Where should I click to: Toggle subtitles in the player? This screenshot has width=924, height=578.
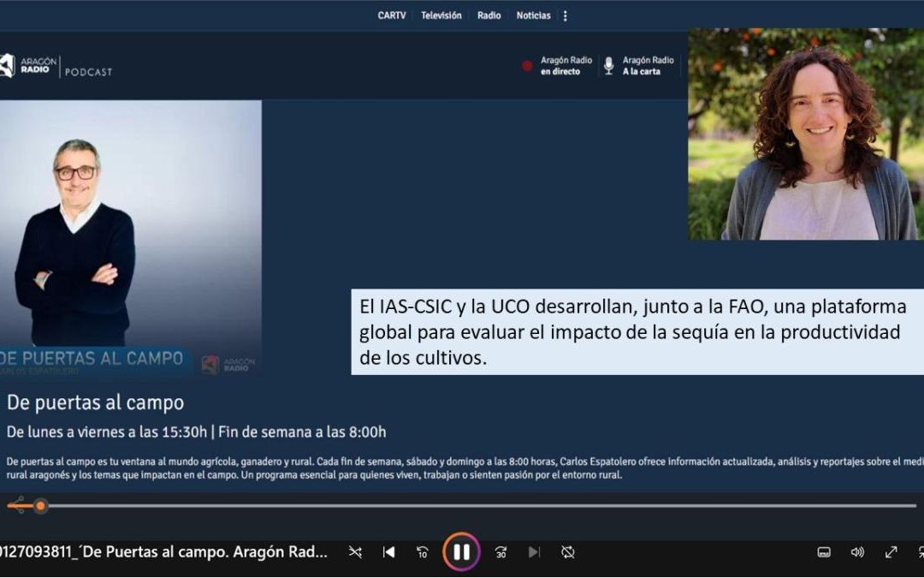tap(824, 552)
